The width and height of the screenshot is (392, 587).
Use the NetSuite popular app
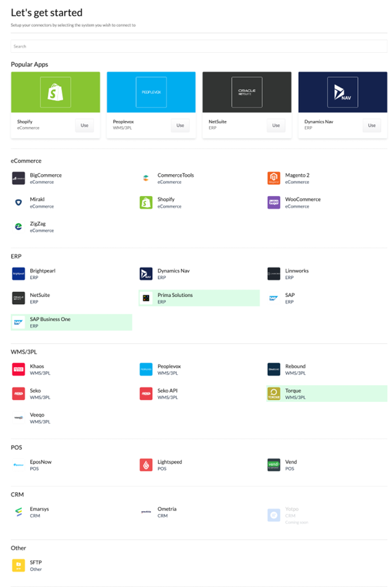pos(276,125)
